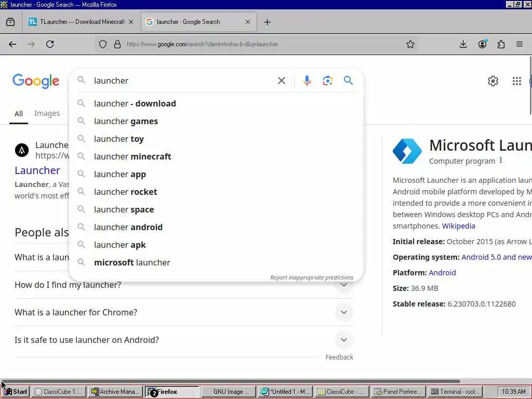The image size is (532, 399).
Task: Open a new tab with plus
Action: (x=268, y=22)
